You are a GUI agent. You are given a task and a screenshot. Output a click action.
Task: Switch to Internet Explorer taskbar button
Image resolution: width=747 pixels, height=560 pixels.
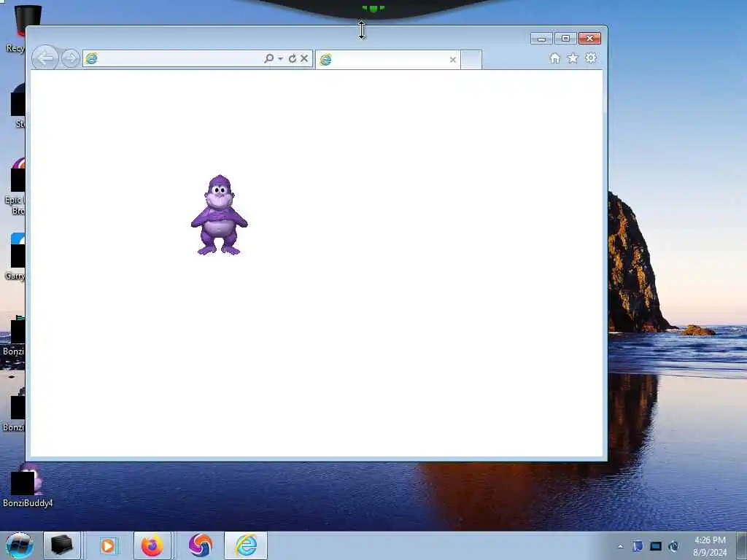(x=246, y=545)
